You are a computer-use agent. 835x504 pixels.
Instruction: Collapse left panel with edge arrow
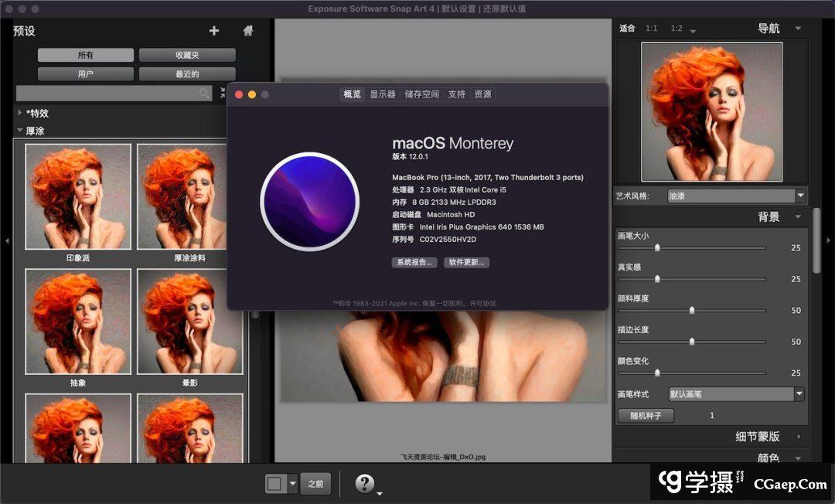tap(6, 241)
